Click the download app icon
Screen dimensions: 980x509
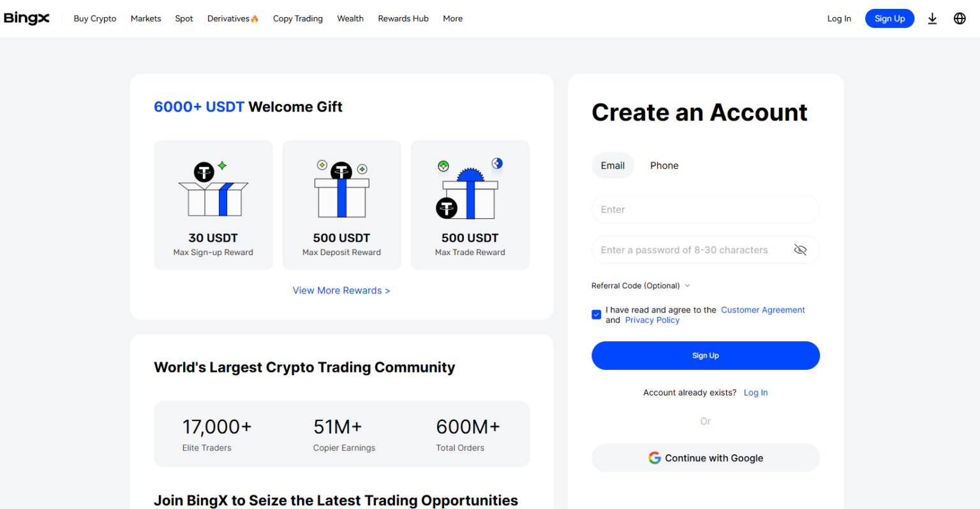[x=932, y=18]
